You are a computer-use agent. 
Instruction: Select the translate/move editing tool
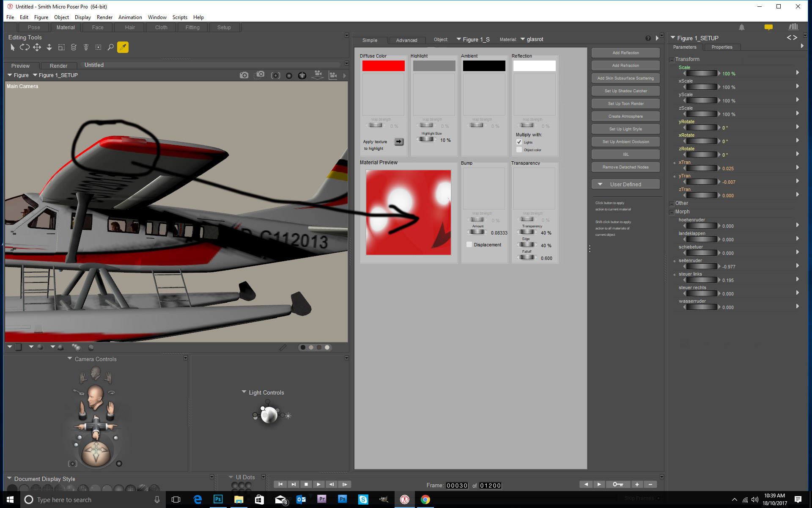(37, 47)
